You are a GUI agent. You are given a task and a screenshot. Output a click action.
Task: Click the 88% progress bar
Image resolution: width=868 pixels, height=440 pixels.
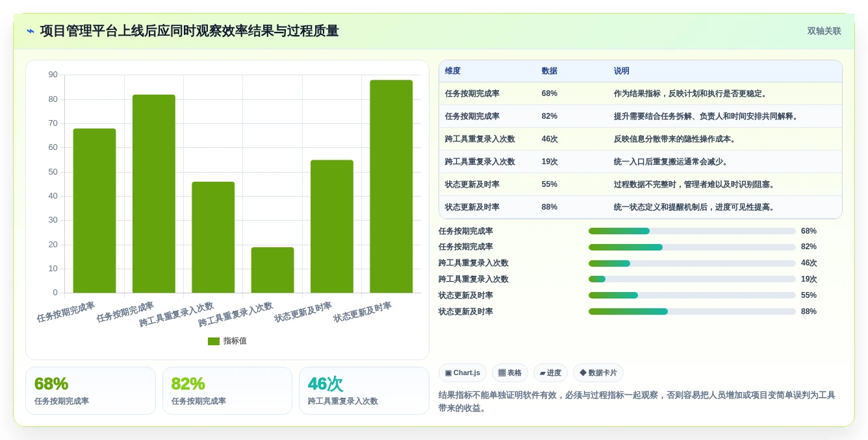click(x=692, y=312)
